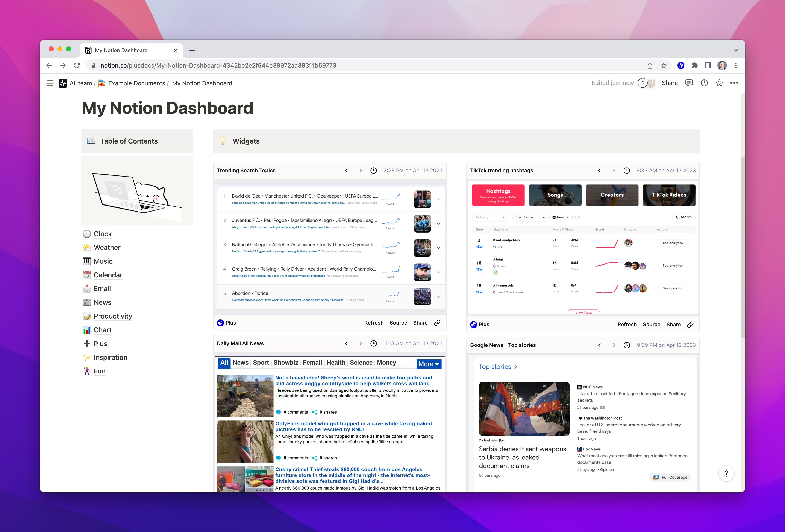
Task: Switch to the Showbiz tab in Daily Mail
Action: (285, 363)
